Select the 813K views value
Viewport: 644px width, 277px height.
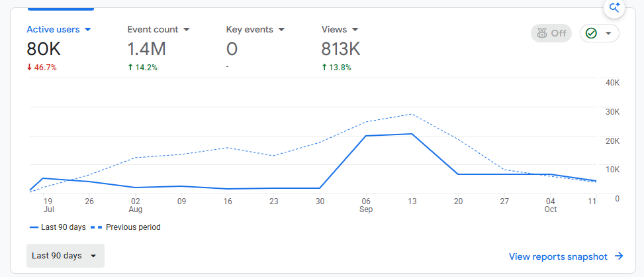tap(340, 49)
